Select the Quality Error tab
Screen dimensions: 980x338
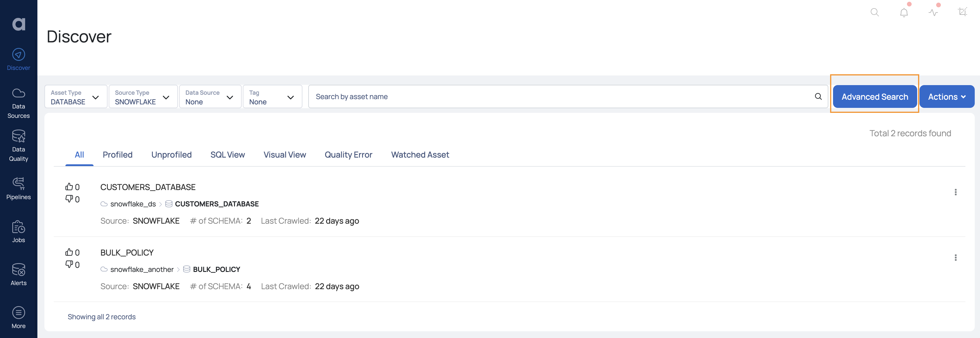(348, 155)
